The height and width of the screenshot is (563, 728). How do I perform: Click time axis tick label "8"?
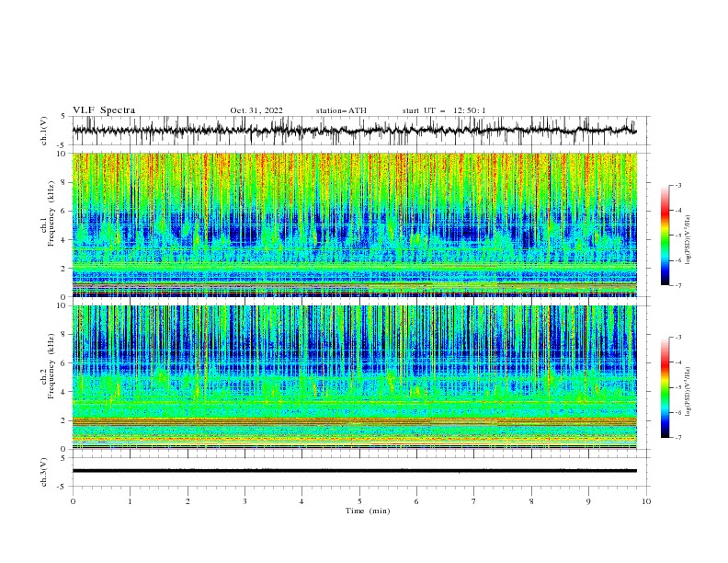coord(531,501)
